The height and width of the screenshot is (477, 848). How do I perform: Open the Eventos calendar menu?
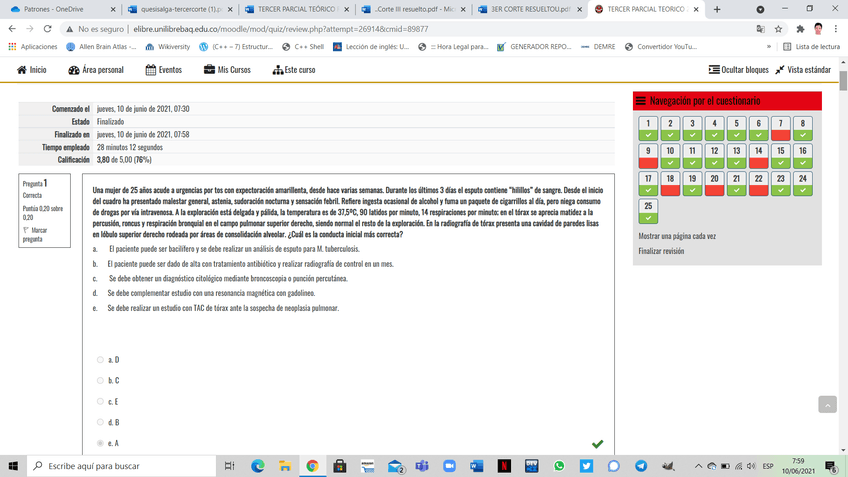164,70
